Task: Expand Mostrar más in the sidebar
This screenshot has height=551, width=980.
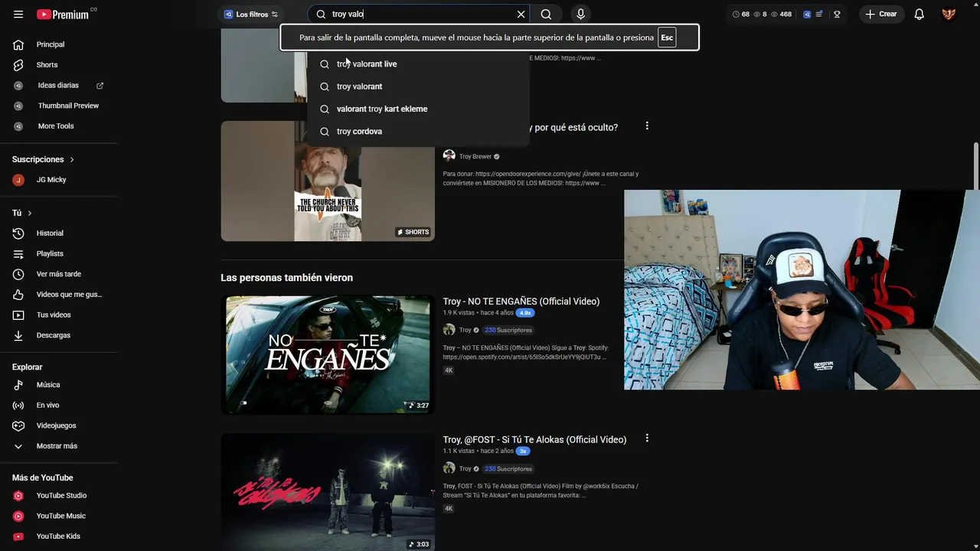Action: [x=58, y=446]
